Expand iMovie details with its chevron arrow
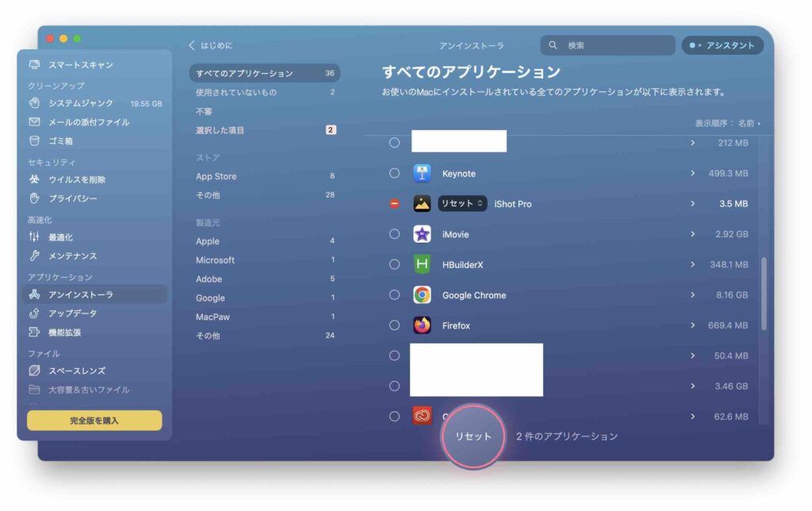Image resolution: width=812 pixels, height=511 pixels. coord(692,234)
